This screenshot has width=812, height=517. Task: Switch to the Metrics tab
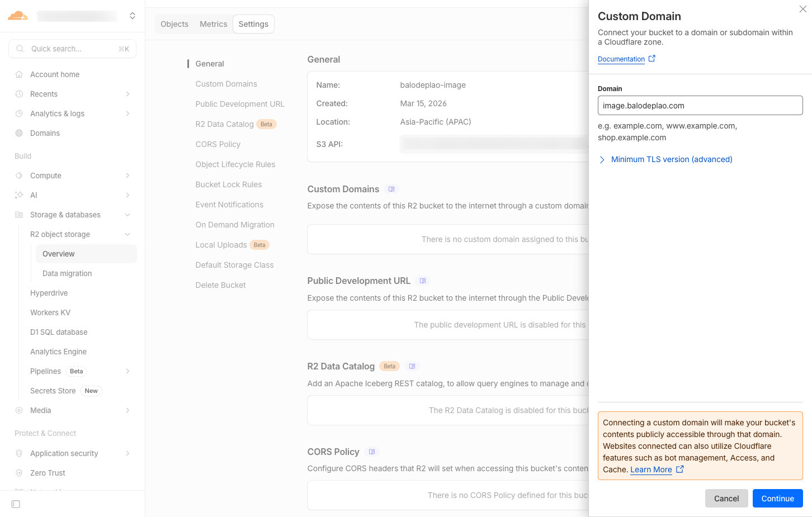(x=213, y=24)
